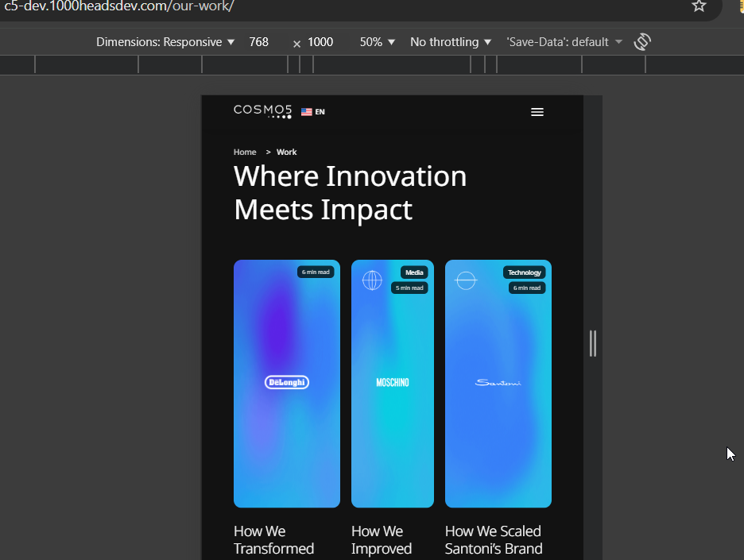Click the COSMO5 logo
Screen dimensions: 744x560
click(262, 111)
